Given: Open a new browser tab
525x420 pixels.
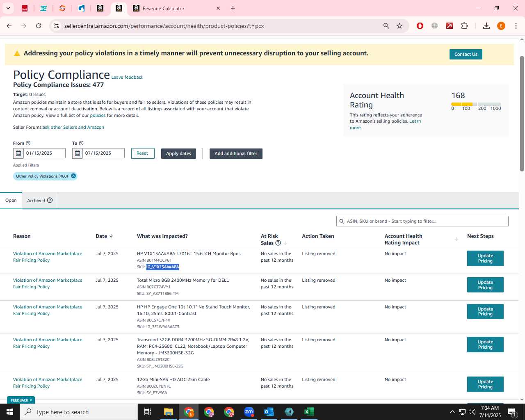Looking at the screenshot, I should (x=233, y=8).
